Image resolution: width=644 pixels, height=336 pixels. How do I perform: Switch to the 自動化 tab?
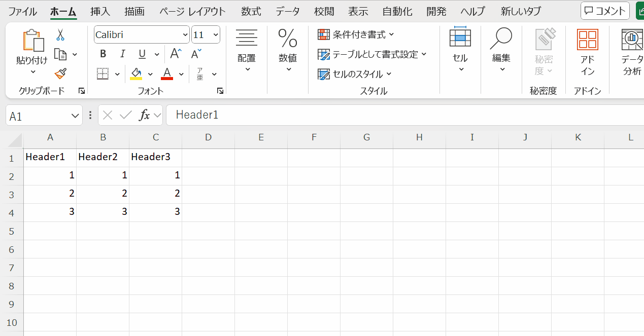pos(397,11)
